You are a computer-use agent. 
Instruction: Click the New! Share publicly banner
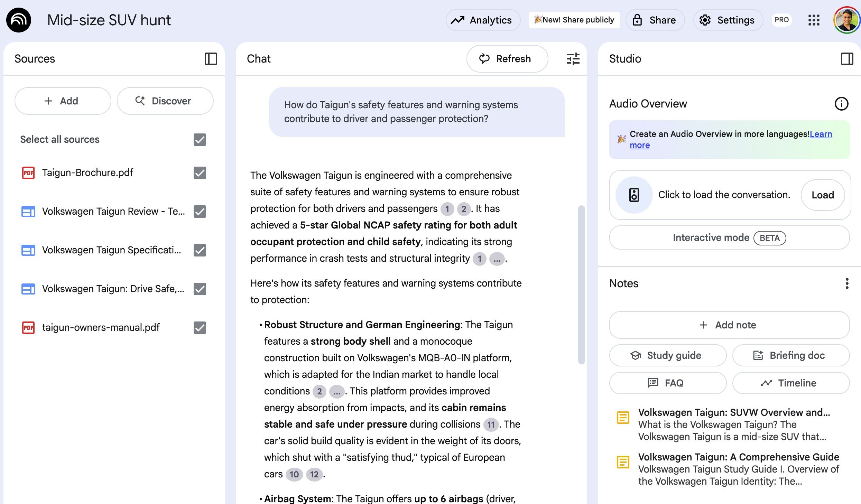pyautogui.click(x=574, y=20)
